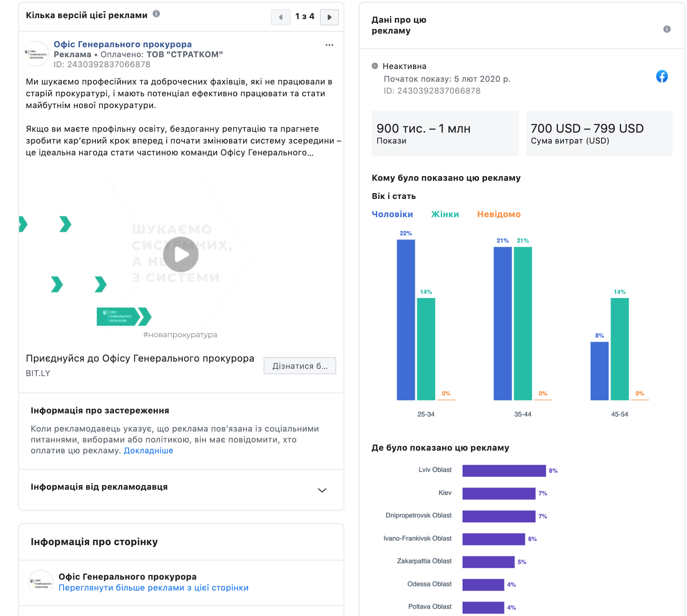Click the Дізнатися більше button
The image size is (687, 616).
[300, 366]
